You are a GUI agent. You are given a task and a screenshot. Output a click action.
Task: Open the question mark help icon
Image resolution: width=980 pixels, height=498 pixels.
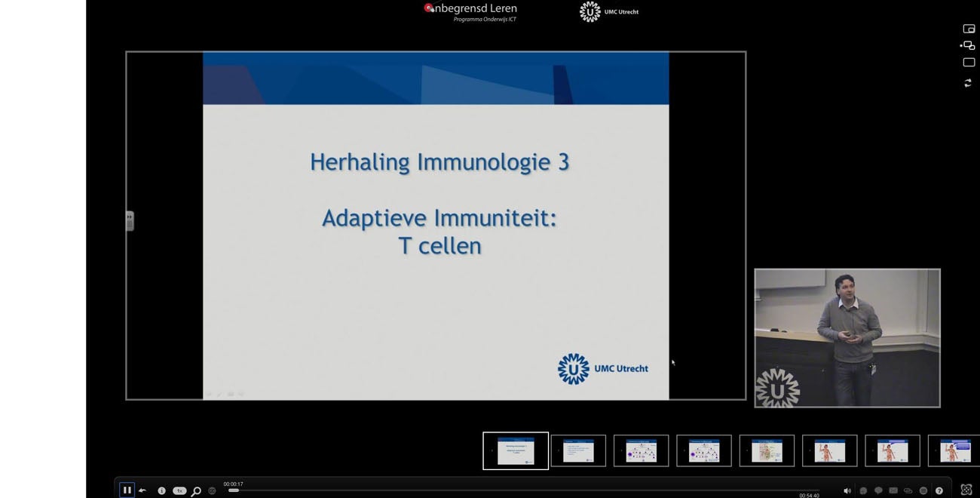939,490
